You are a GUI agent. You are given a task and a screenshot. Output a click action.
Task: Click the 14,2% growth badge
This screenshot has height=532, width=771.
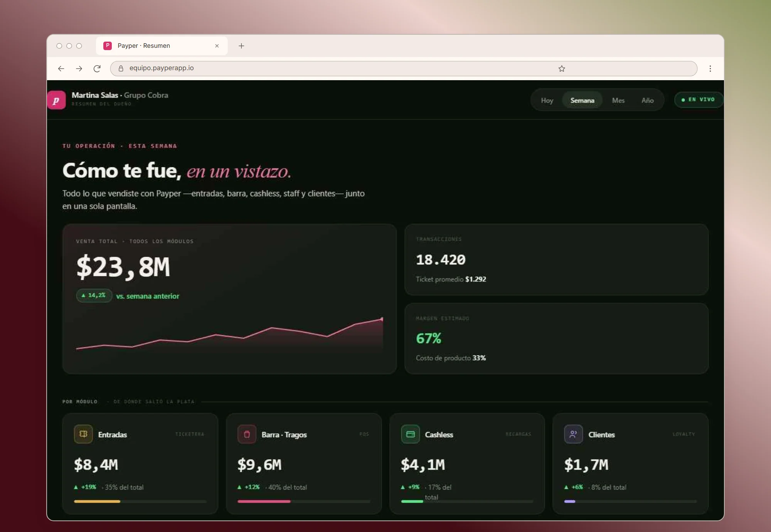click(94, 295)
